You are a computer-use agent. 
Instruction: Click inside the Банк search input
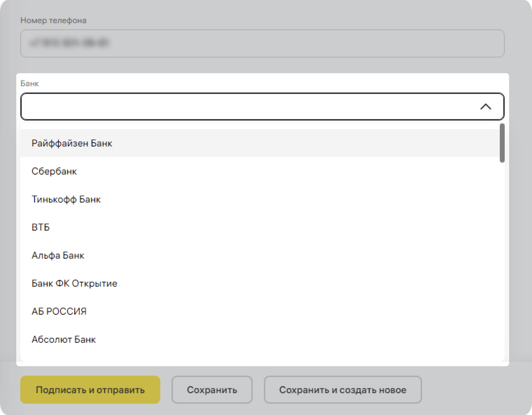(244, 107)
